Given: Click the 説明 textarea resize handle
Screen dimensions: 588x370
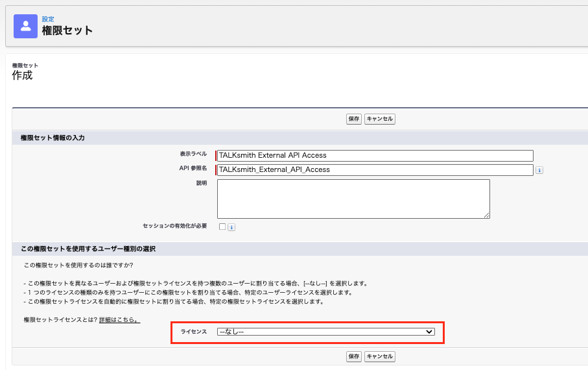Looking at the screenshot, I should click(486, 216).
